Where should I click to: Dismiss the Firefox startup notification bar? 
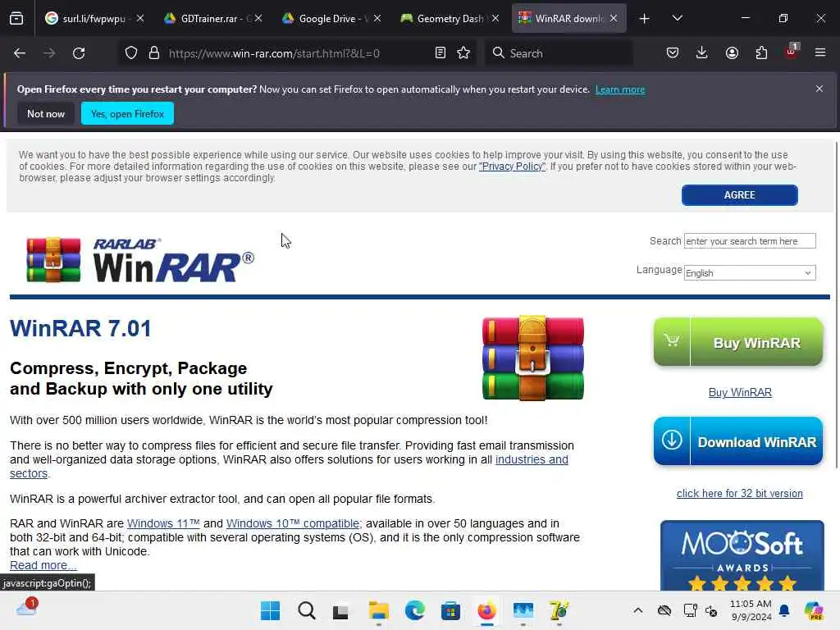coord(819,89)
